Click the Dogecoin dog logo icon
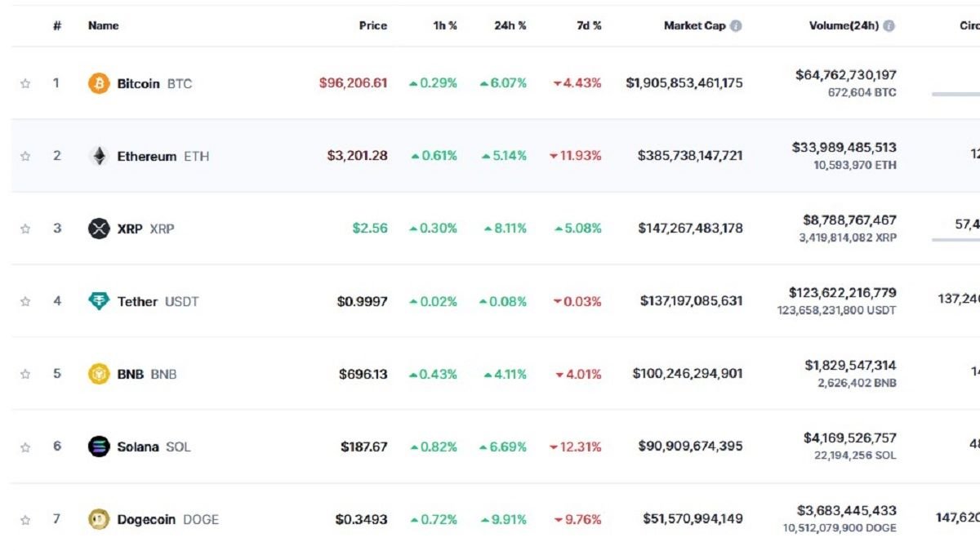This screenshot has height=551, width=980. click(x=99, y=519)
